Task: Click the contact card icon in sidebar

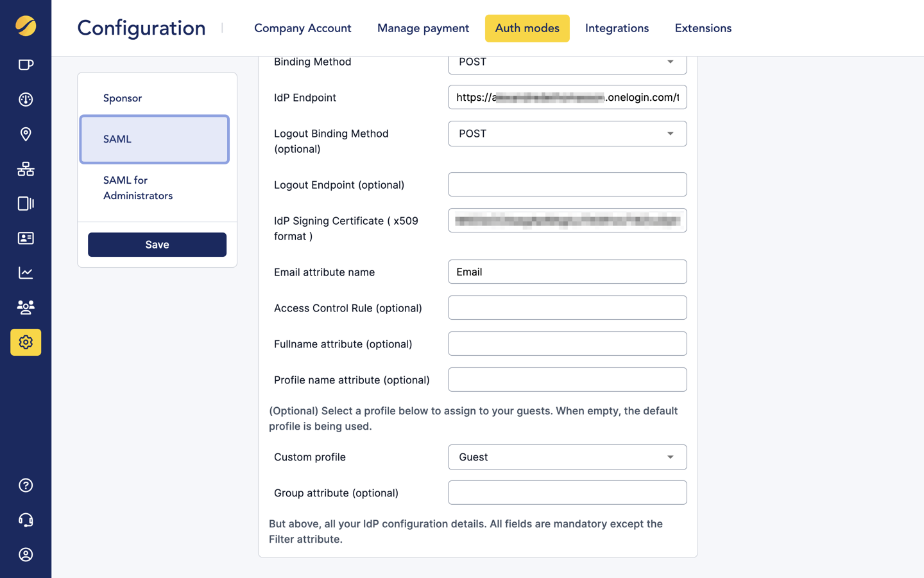Action: coord(25,238)
